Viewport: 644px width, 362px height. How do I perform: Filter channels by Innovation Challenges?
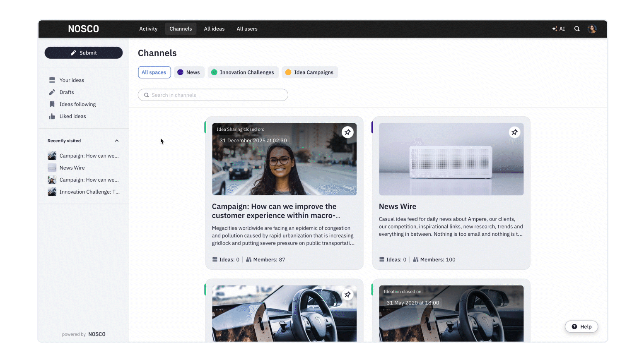click(x=243, y=72)
